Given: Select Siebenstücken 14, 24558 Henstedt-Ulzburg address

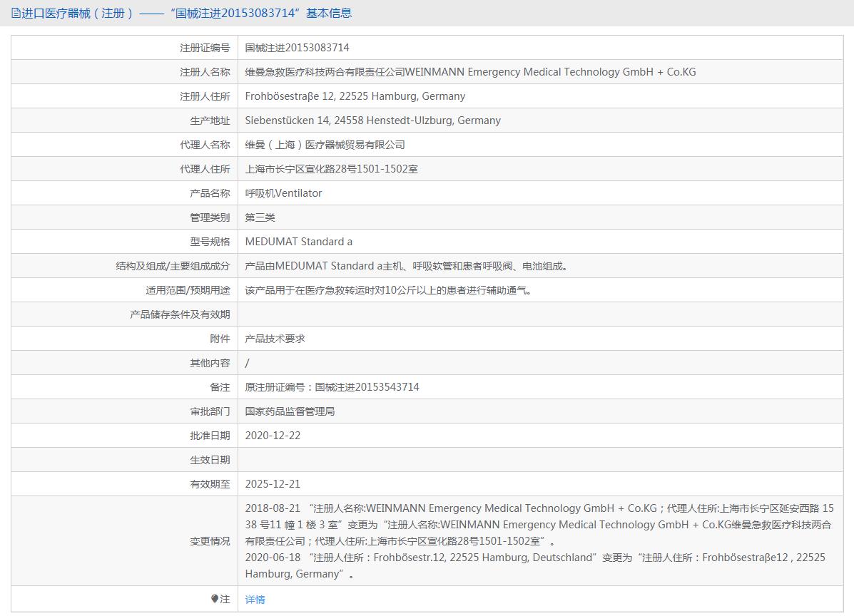Looking at the screenshot, I should [x=372, y=120].
